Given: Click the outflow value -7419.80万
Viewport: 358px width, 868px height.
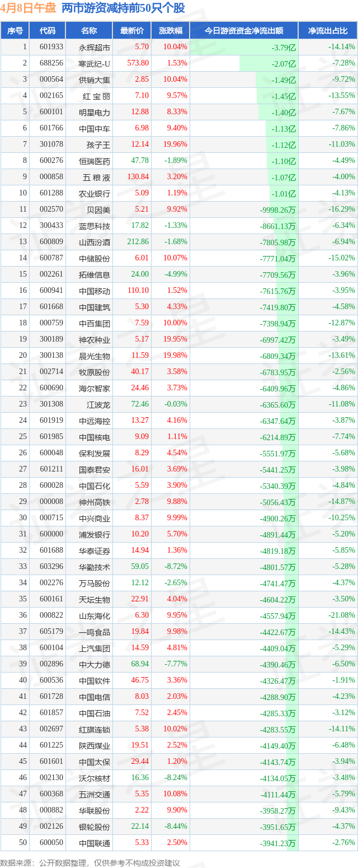Looking at the screenshot, I should (x=278, y=307).
